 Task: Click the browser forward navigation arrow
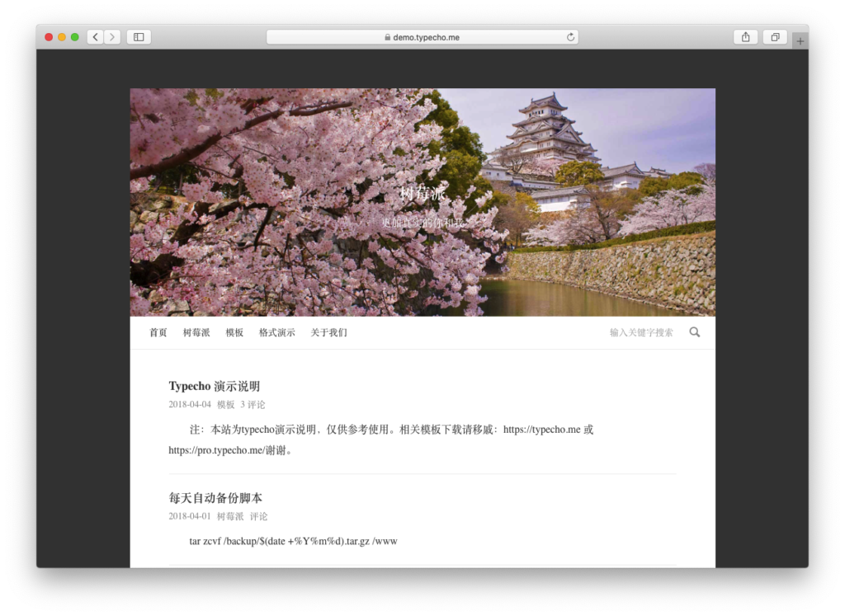coord(112,36)
